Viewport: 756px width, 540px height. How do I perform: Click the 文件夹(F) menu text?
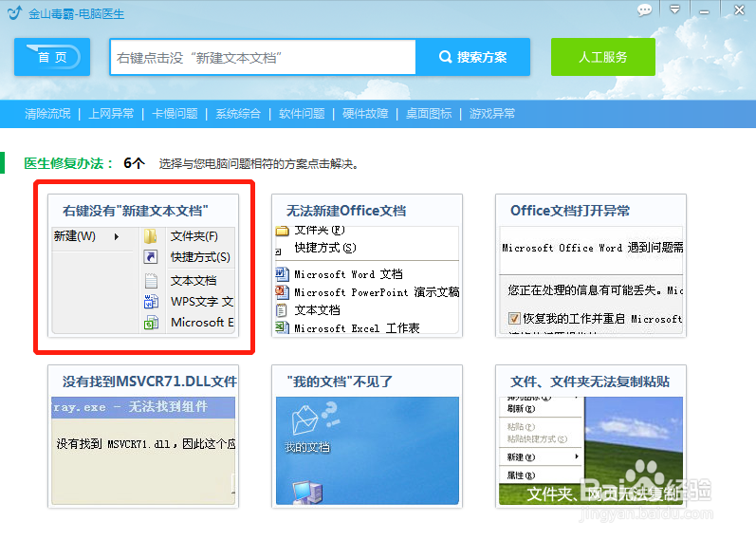[x=194, y=236]
